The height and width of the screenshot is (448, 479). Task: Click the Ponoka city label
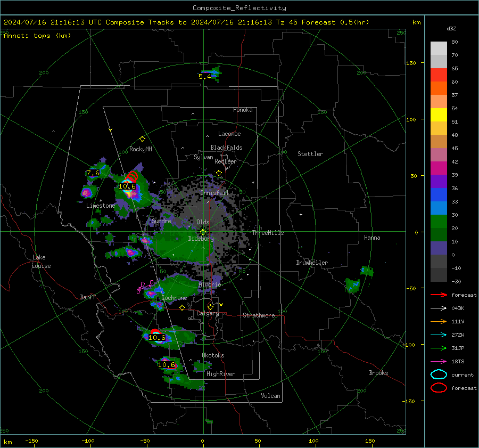pos(243,110)
